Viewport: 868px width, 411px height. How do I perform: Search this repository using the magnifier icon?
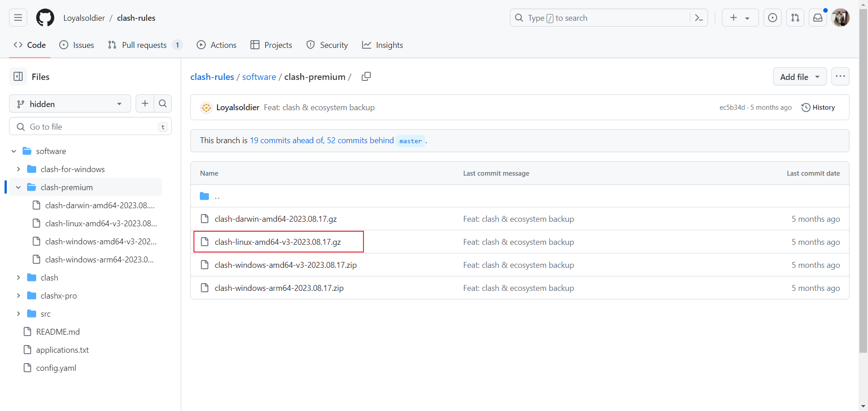click(163, 103)
